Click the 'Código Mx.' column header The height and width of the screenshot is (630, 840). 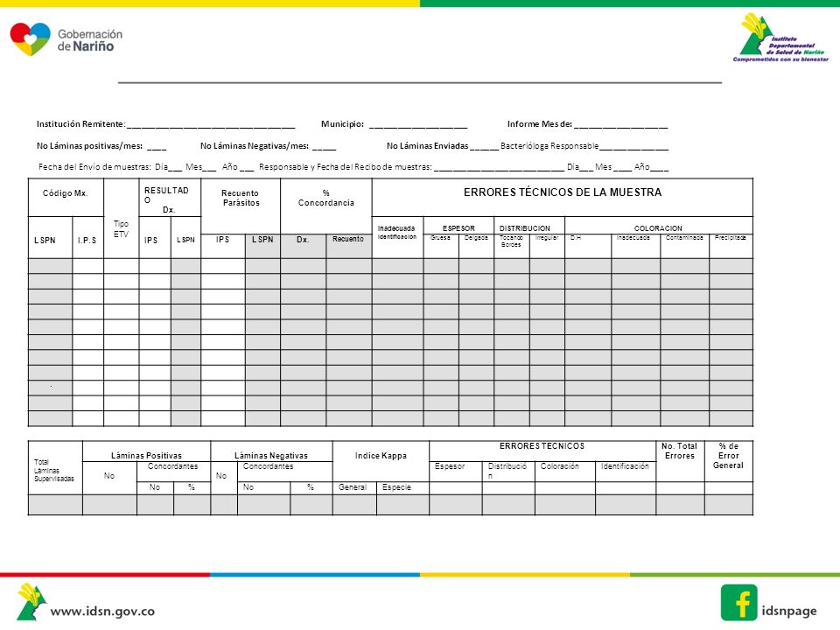(66, 193)
